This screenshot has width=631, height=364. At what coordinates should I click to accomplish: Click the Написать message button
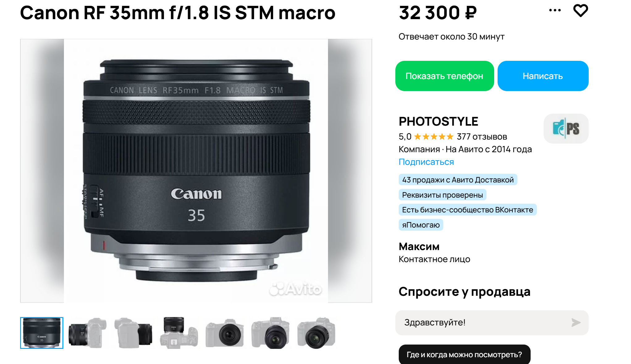pyautogui.click(x=543, y=76)
